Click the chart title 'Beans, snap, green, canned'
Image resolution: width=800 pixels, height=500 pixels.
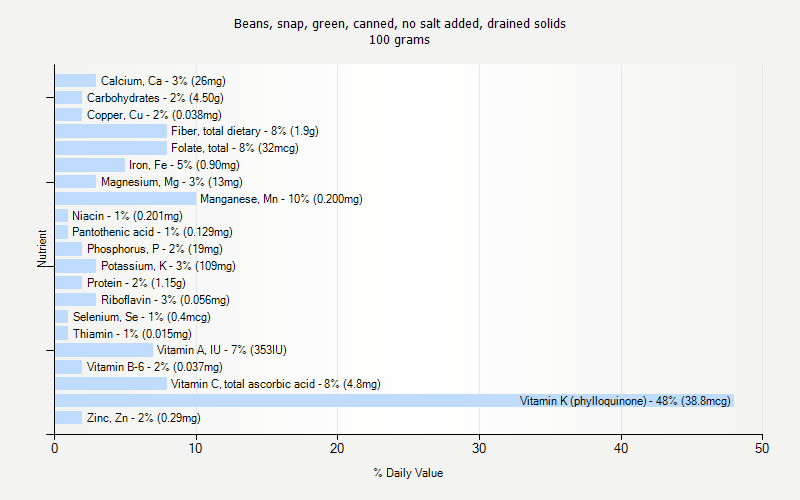[x=399, y=23]
